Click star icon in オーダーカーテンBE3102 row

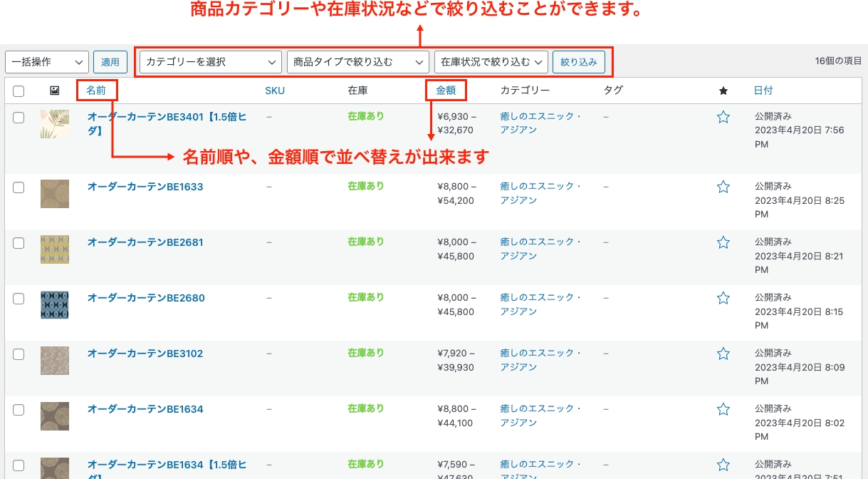(x=723, y=354)
